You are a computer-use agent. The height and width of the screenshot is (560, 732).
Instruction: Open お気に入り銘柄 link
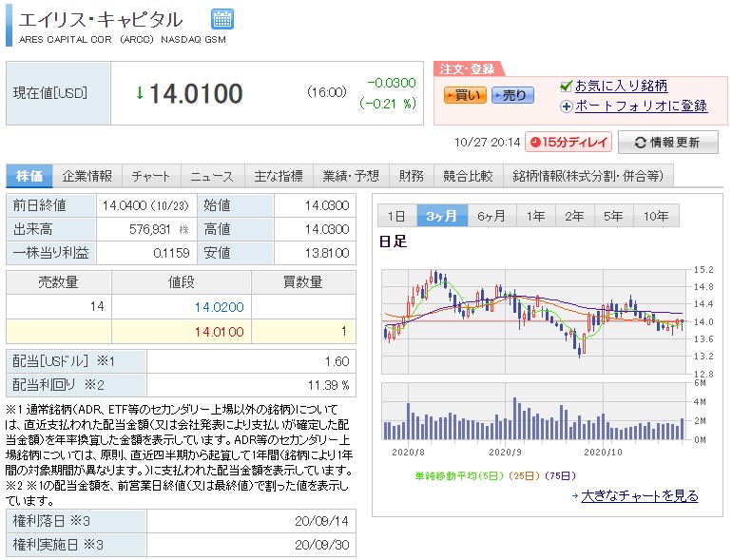coord(621,86)
